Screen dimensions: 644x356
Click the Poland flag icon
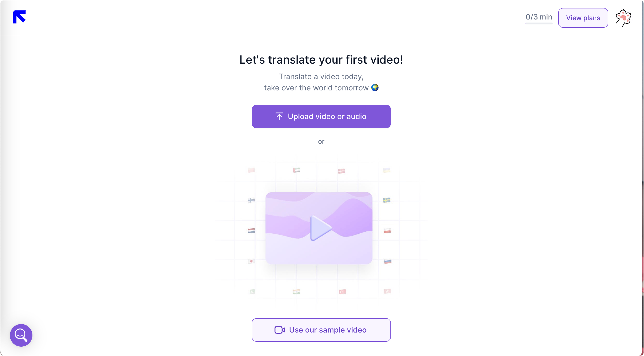387,231
